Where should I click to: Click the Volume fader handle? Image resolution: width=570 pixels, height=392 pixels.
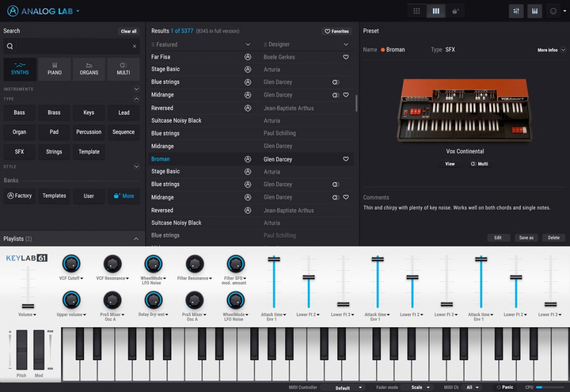click(28, 306)
